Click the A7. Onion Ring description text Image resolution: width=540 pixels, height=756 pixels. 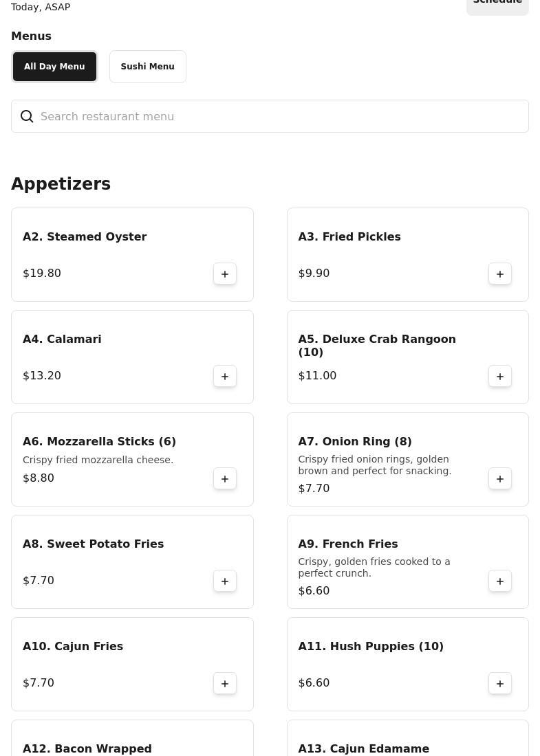(374, 465)
